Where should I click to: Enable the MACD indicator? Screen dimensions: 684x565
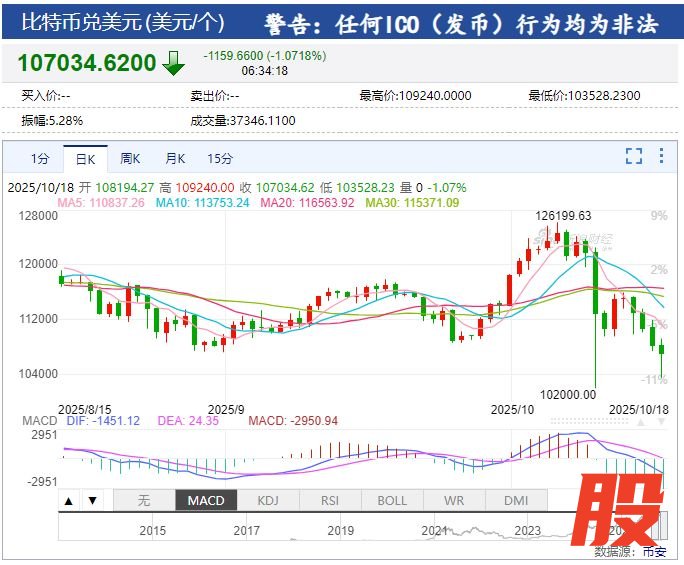click(205, 500)
